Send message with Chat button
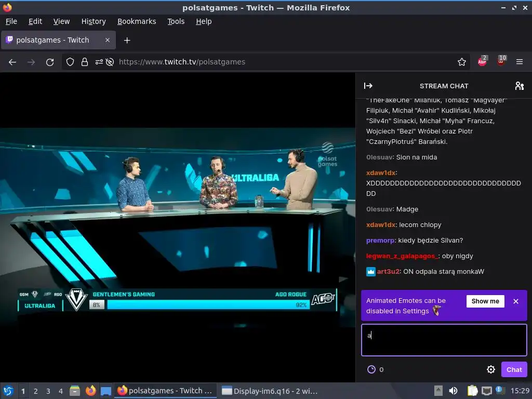This screenshot has width=532, height=399. pos(514,369)
